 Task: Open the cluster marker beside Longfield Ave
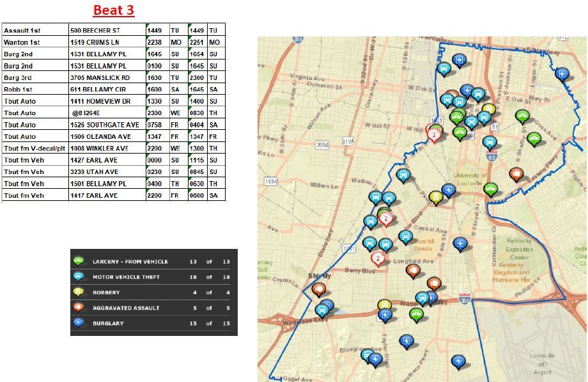pos(378,258)
